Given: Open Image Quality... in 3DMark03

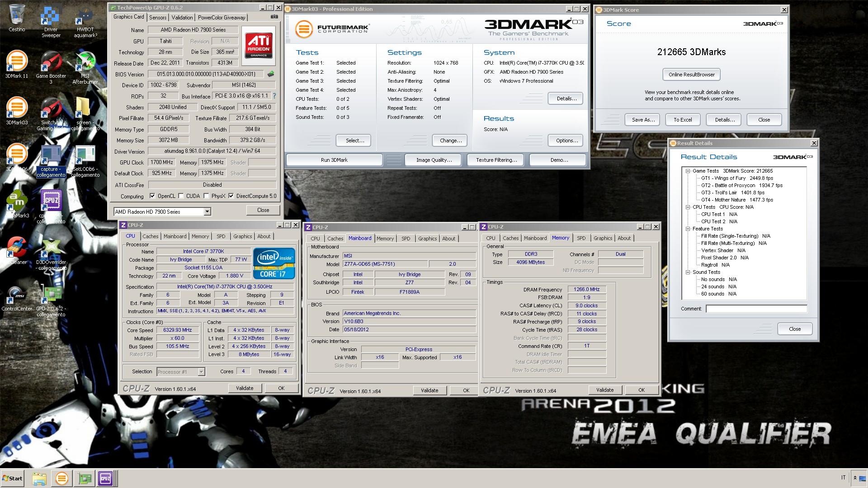Looking at the screenshot, I should point(434,160).
